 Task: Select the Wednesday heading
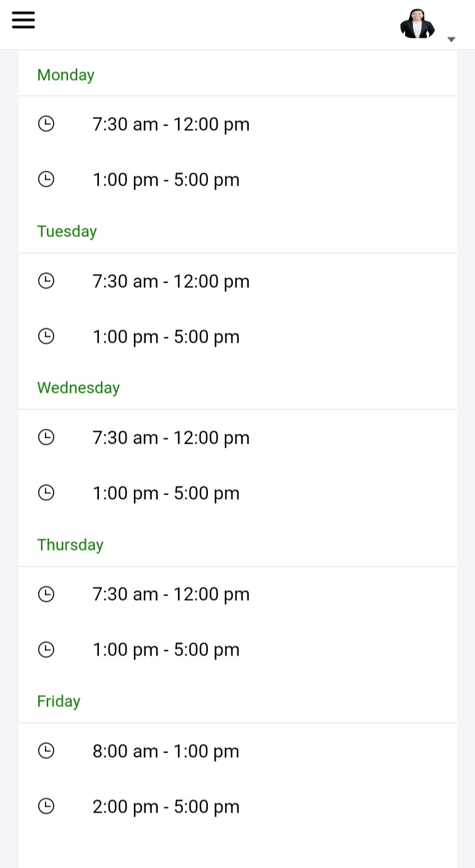79,388
